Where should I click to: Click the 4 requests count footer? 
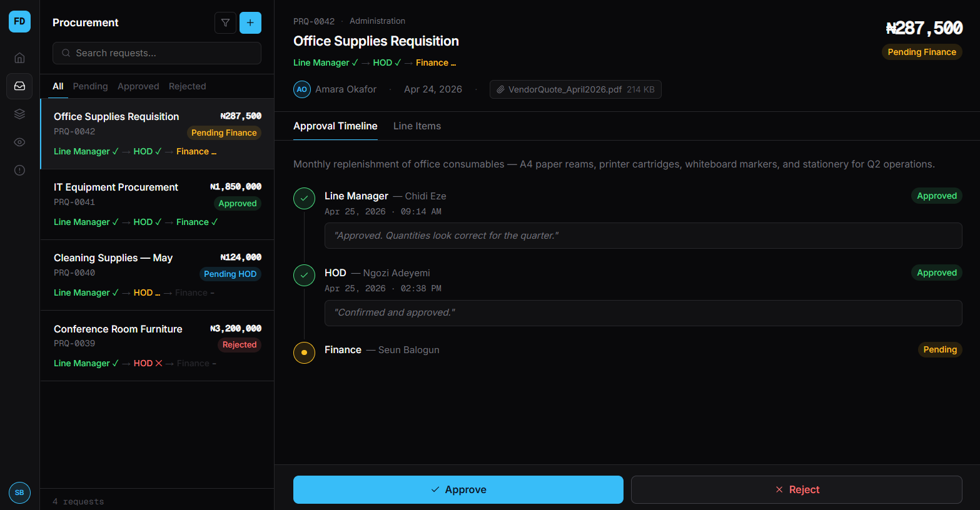tap(78, 501)
